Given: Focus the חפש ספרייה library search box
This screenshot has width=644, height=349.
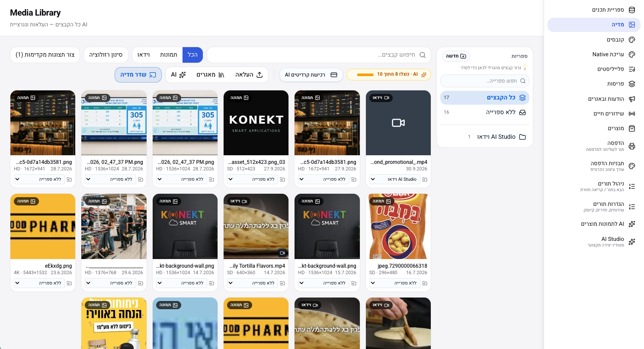Looking at the screenshot, I should tap(485, 81).
